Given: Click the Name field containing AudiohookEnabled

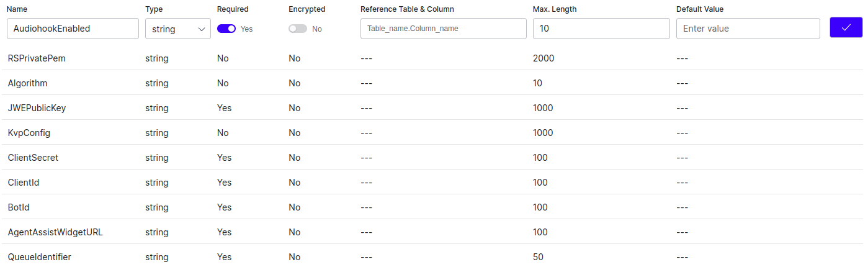Looking at the screenshot, I should 72,29.
